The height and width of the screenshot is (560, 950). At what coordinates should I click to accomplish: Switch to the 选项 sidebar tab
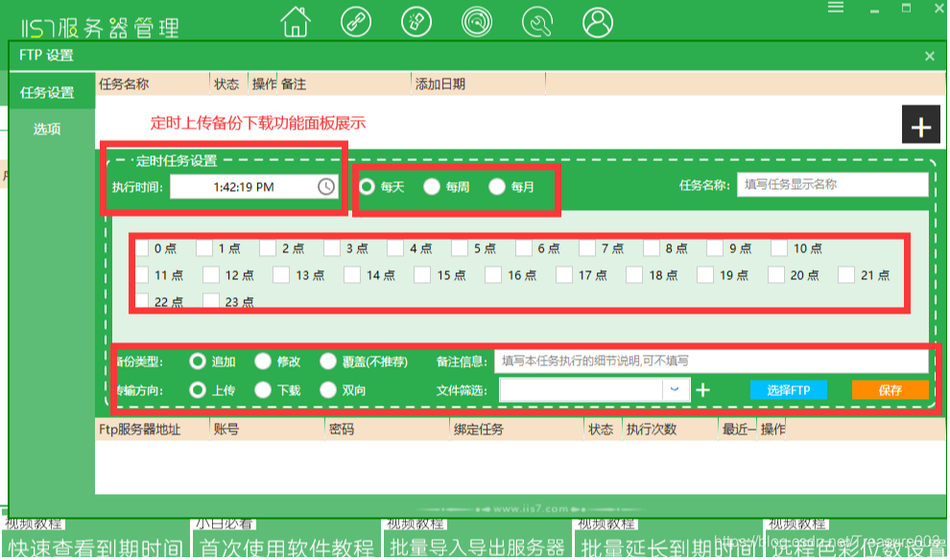coord(47,128)
